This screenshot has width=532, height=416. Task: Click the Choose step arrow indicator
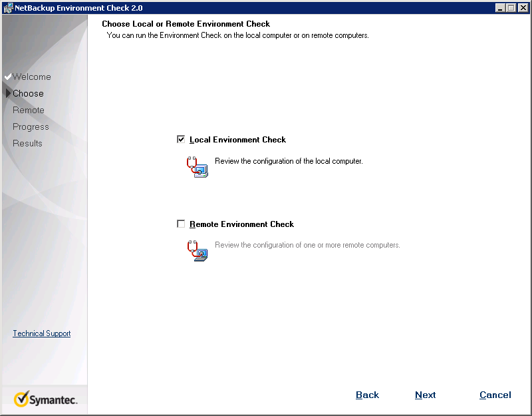pyautogui.click(x=9, y=93)
